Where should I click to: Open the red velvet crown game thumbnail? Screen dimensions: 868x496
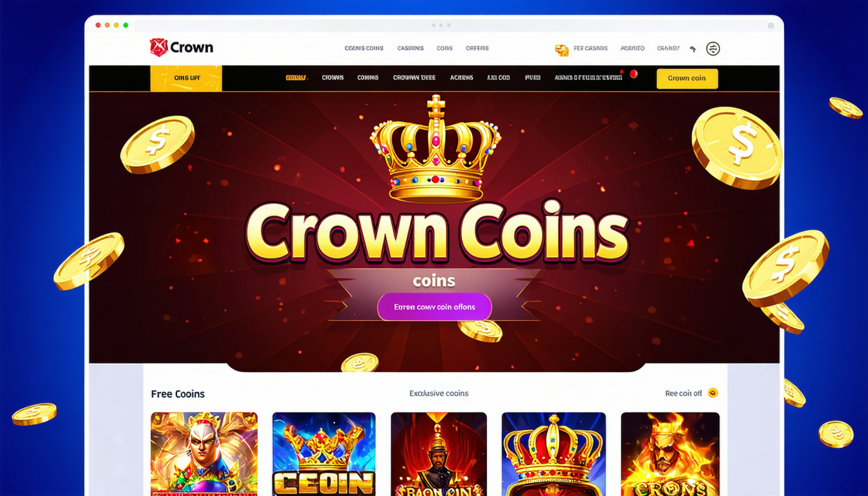(x=553, y=454)
